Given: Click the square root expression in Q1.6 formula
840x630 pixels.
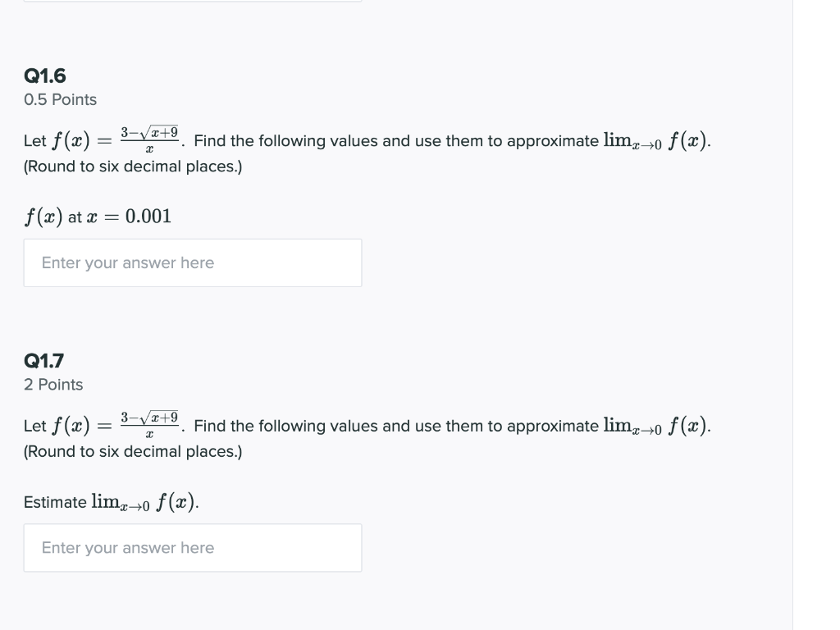Looking at the screenshot, I should click(x=160, y=131).
